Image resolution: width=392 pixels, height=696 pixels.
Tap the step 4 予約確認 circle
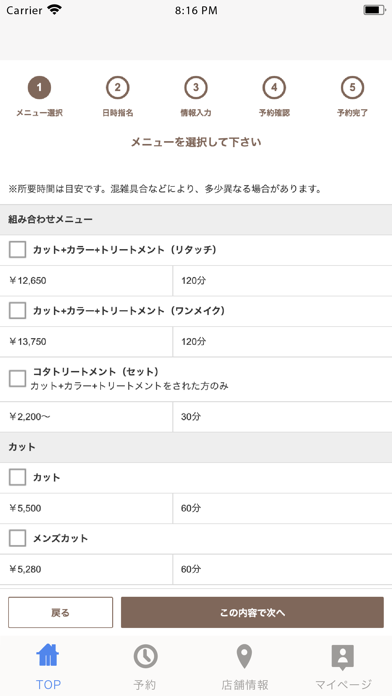tap(274, 87)
